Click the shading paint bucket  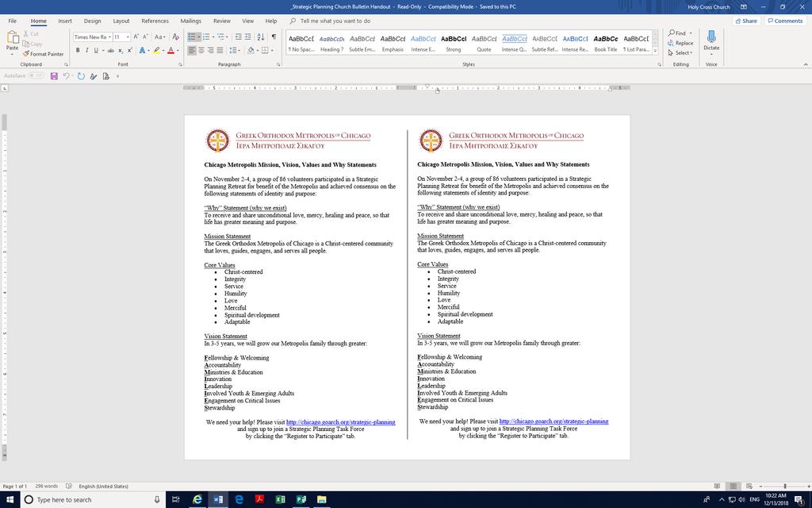pos(251,50)
